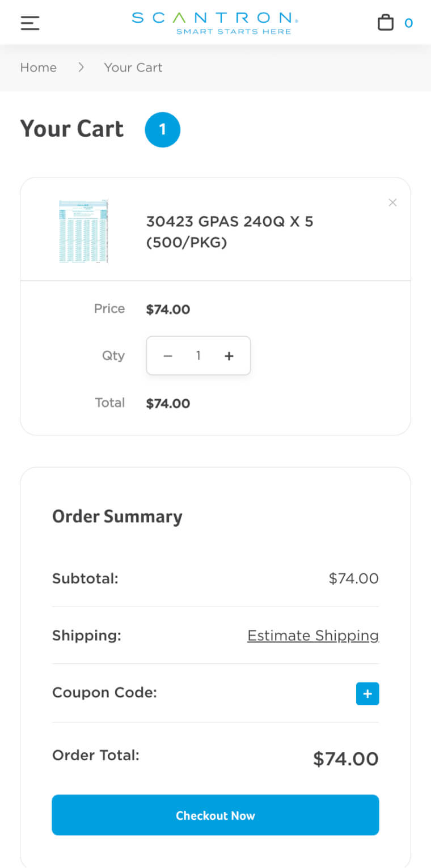Click the Estimate Shipping link
Image resolution: width=431 pixels, height=868 pixels.
tap(313, 636)
